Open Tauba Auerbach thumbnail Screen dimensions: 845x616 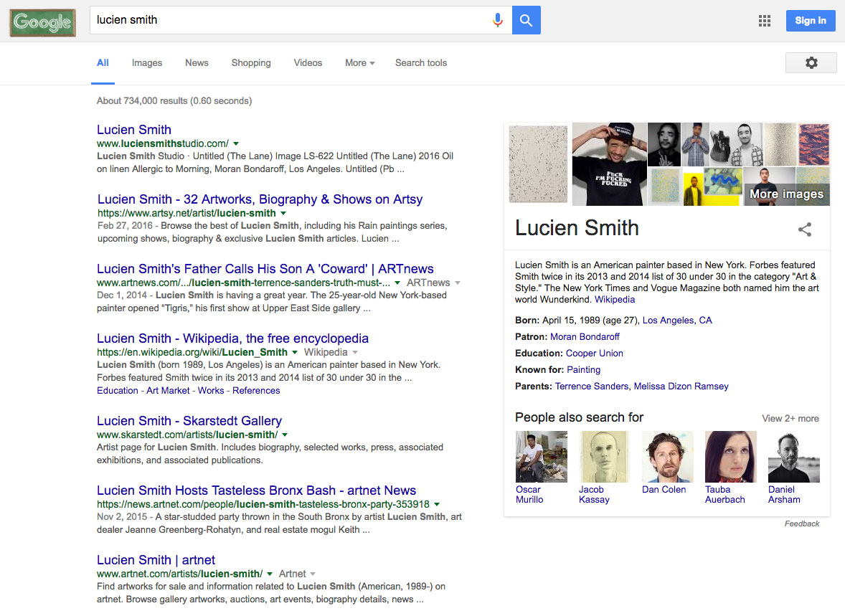730,457
